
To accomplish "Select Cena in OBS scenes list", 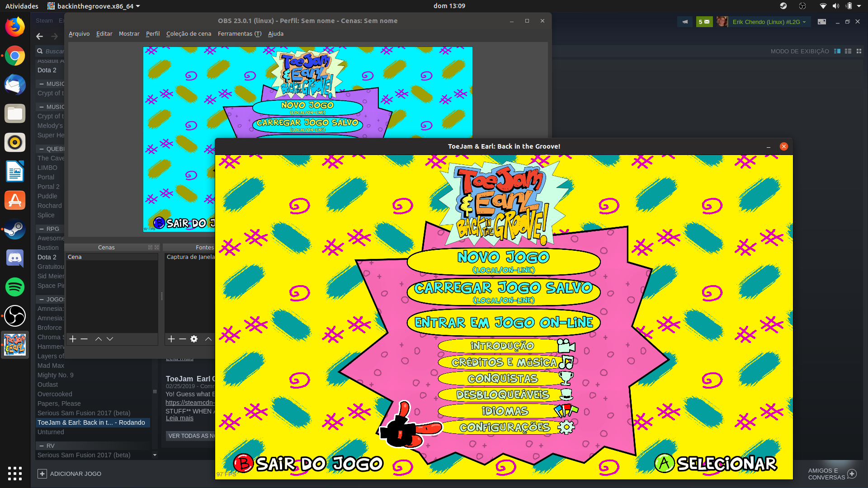I will point(111,257).
